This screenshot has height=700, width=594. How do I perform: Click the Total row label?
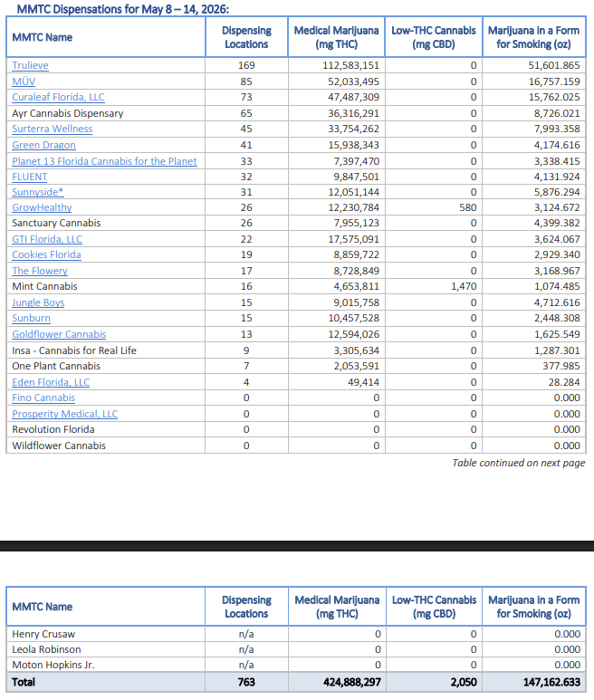24,682
